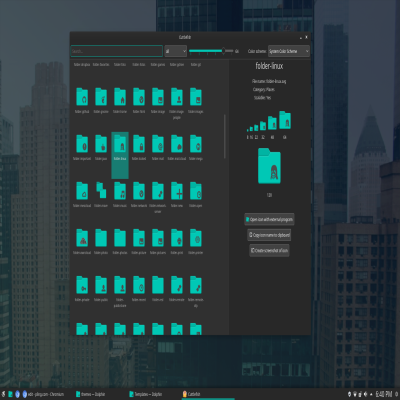Viewport: 400px width, 400px height.
Task: Expand the Color scheme combo box
Action: click(289, 51)
